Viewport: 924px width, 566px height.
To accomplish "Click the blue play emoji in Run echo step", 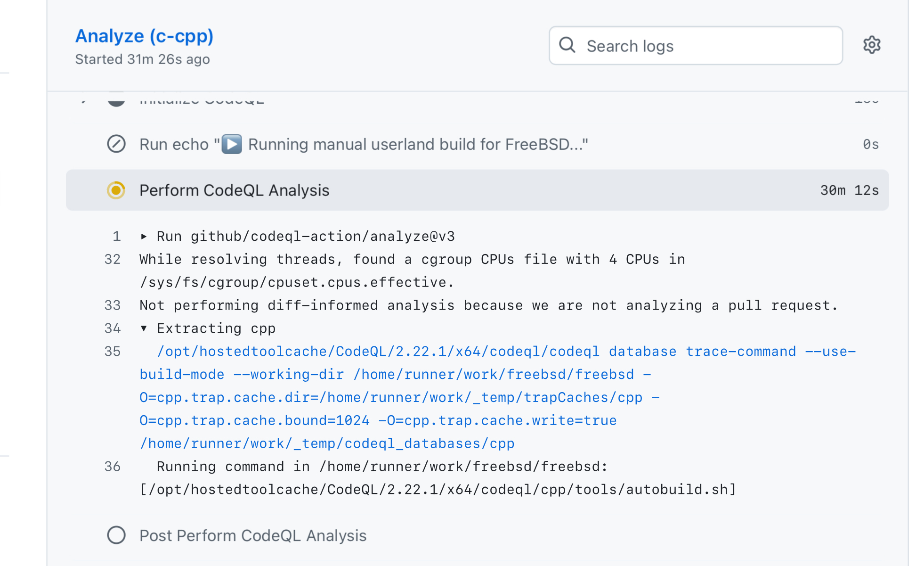I will [x=232, y=144].
